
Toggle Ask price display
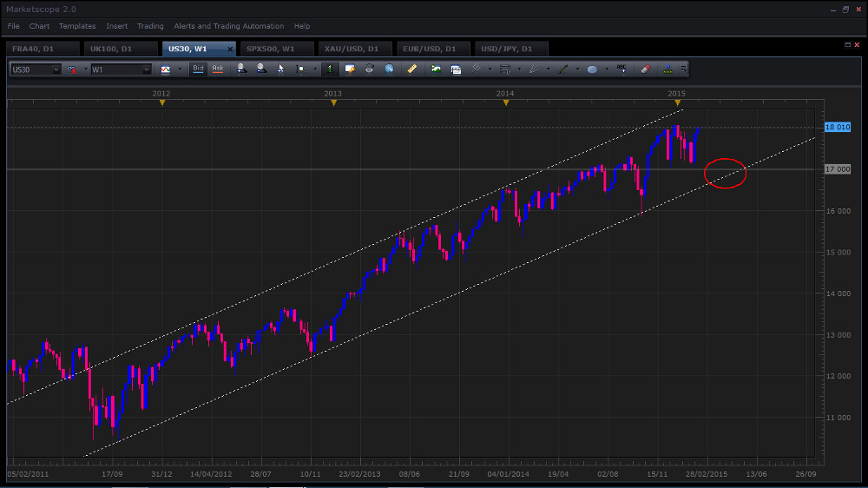(218, 69)
